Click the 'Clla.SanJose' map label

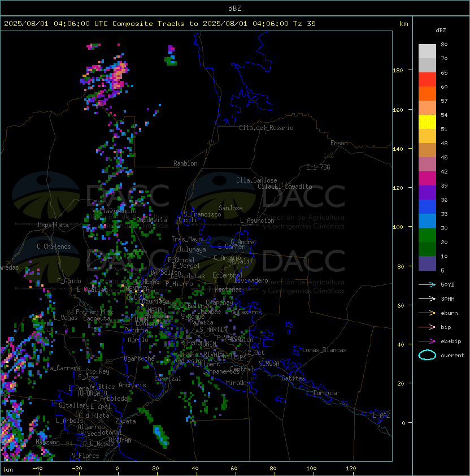[256, 180]
